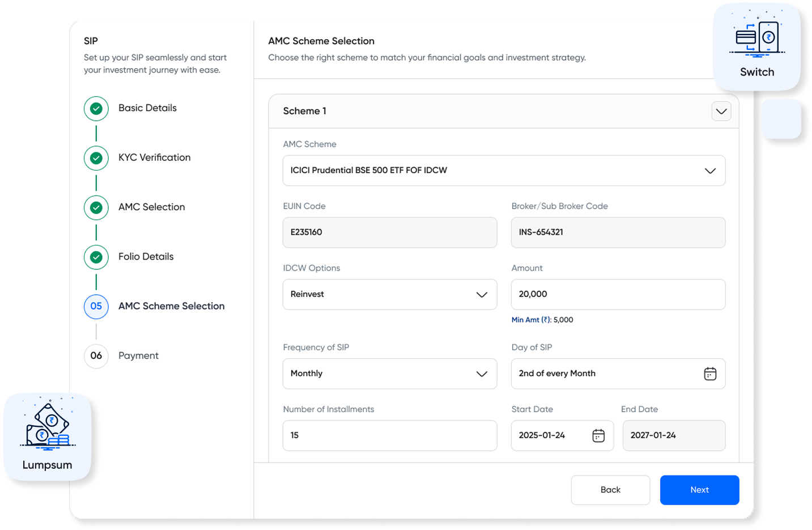Collapse the Scheme 1 panel chevron
The height and width of the screenshot is (530, 812).
[721, 111]
